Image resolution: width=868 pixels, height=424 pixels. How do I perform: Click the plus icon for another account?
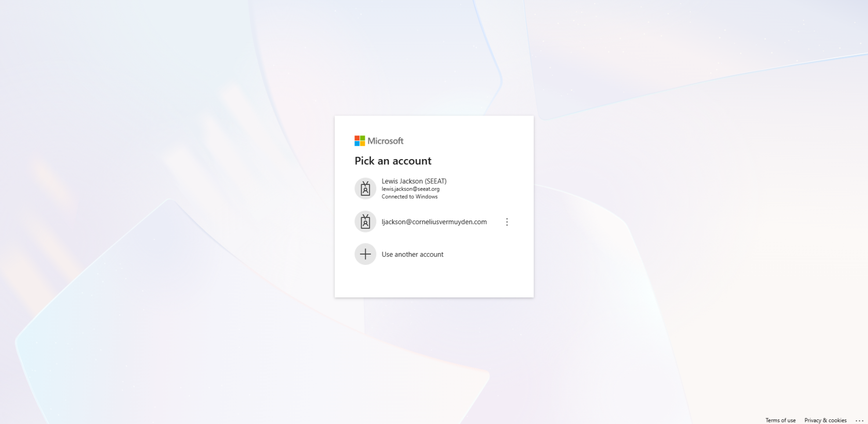pyautogui.click(x=365, y=254)
